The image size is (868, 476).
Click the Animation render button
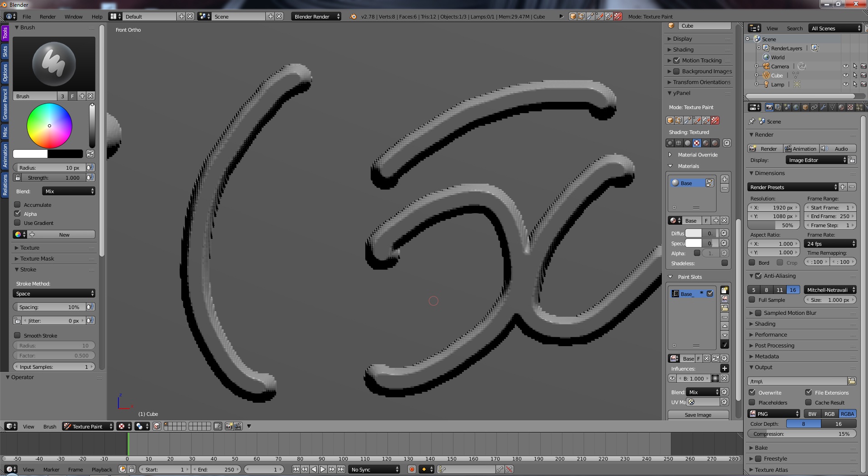[x=800, y=148]
